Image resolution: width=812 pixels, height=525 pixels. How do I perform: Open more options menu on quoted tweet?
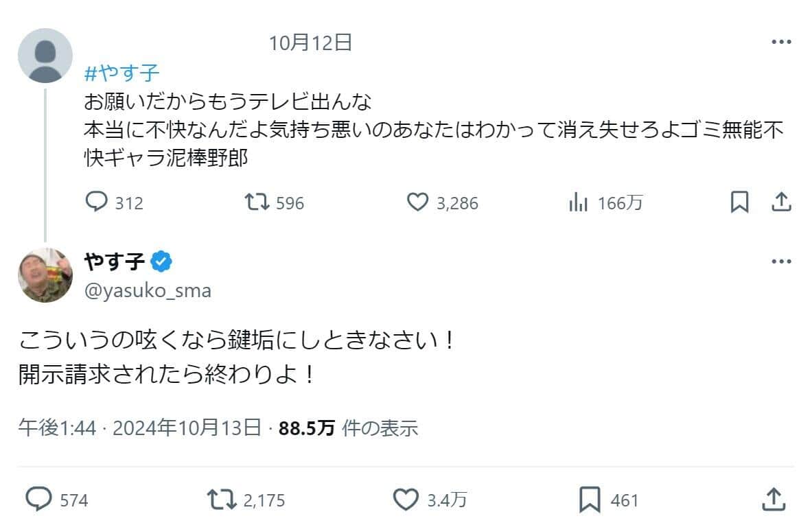(781, 43)
